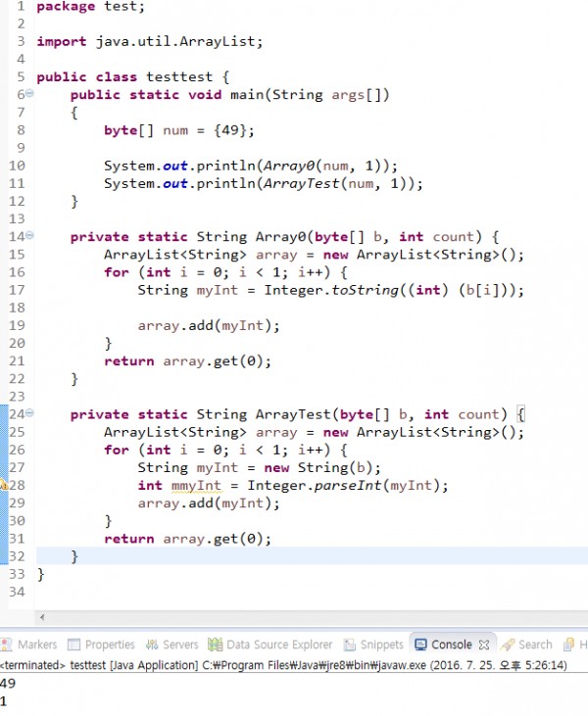Close the Console view with its X icon
Image resolution: width=588 pixels, height=716 pixels.
click(484, 644)
